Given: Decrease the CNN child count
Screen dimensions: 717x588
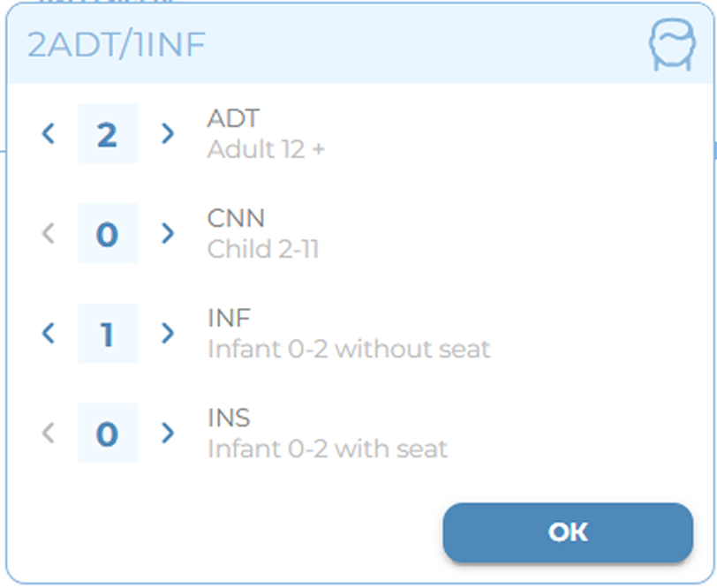Looking at the screenshot, I should 49,234.
